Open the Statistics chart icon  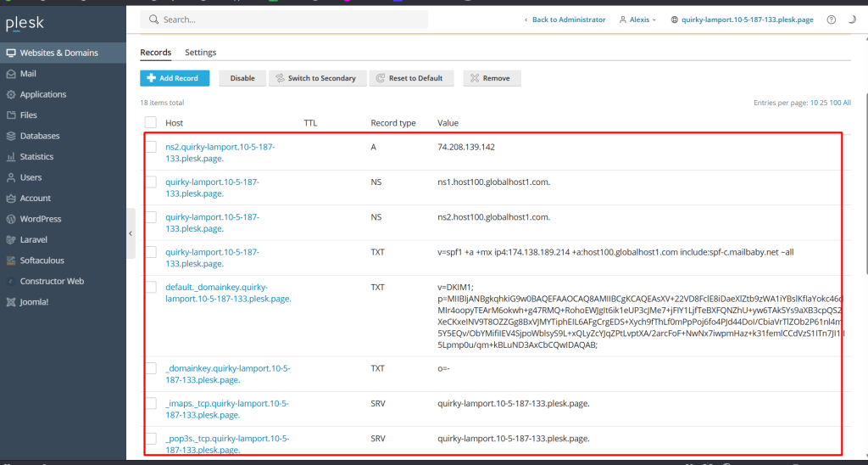coord(10,157)
